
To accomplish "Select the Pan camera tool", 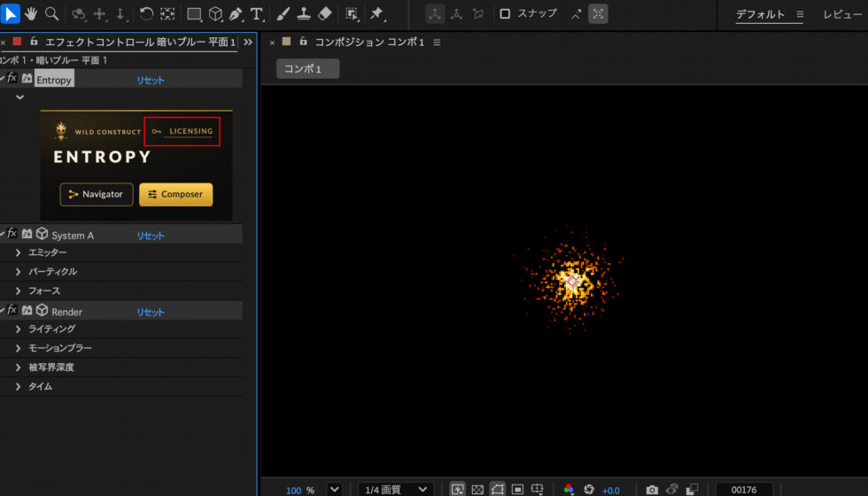I will point(99,14).
